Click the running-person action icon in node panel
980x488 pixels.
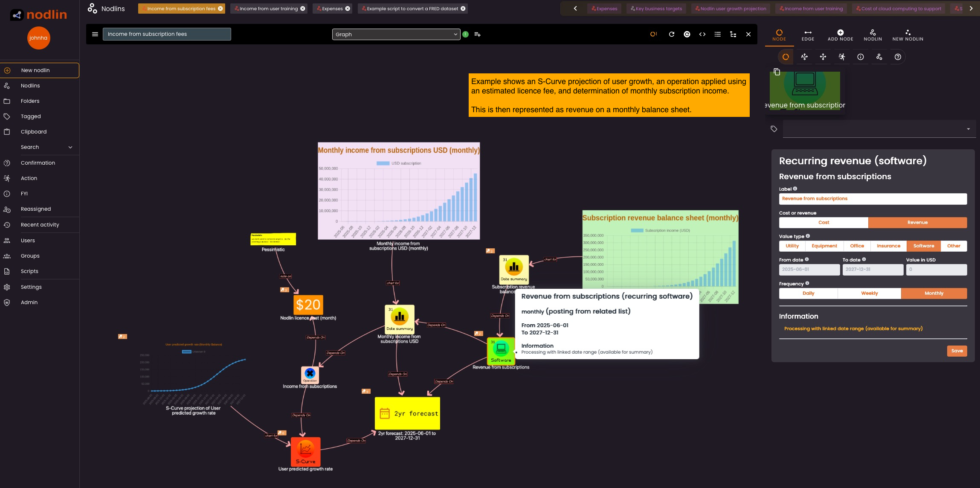841,57
